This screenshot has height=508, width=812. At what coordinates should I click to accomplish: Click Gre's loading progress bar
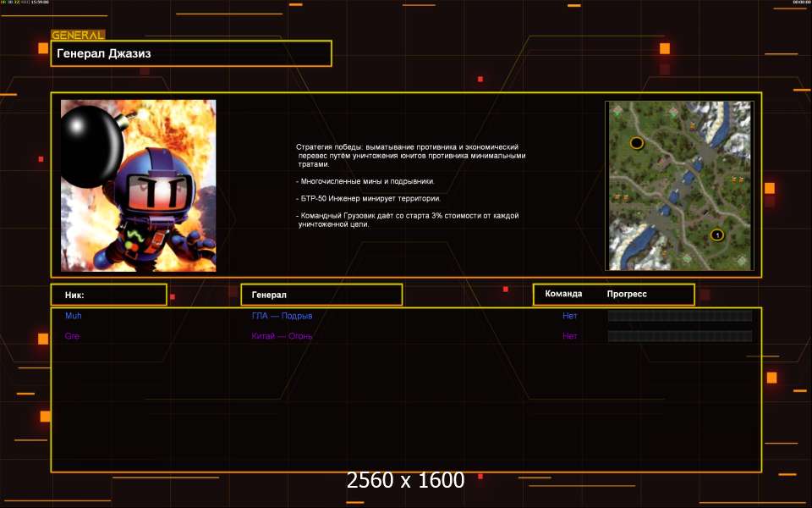(x=680, y=336)
